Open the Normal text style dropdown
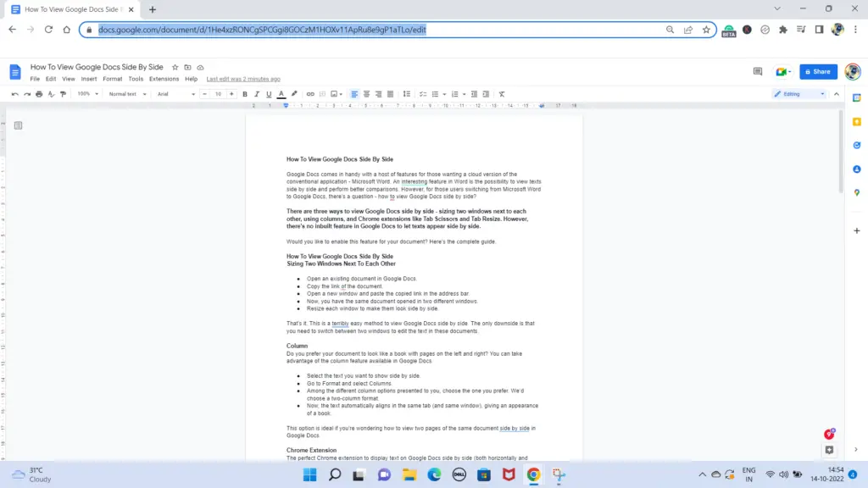 (x=127, y=94)
